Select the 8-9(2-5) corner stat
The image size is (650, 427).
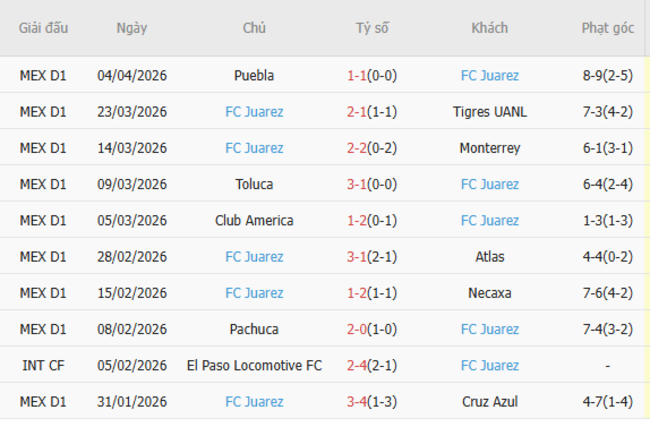click(x=607, y=75)
